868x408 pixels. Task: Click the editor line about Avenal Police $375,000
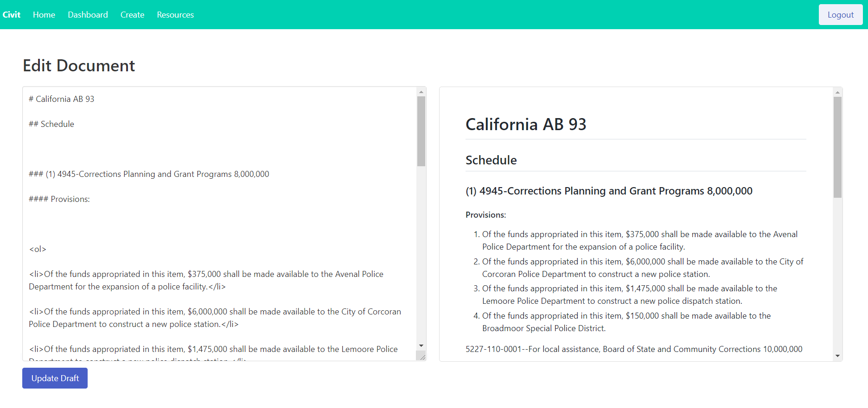tap(206, 280)
